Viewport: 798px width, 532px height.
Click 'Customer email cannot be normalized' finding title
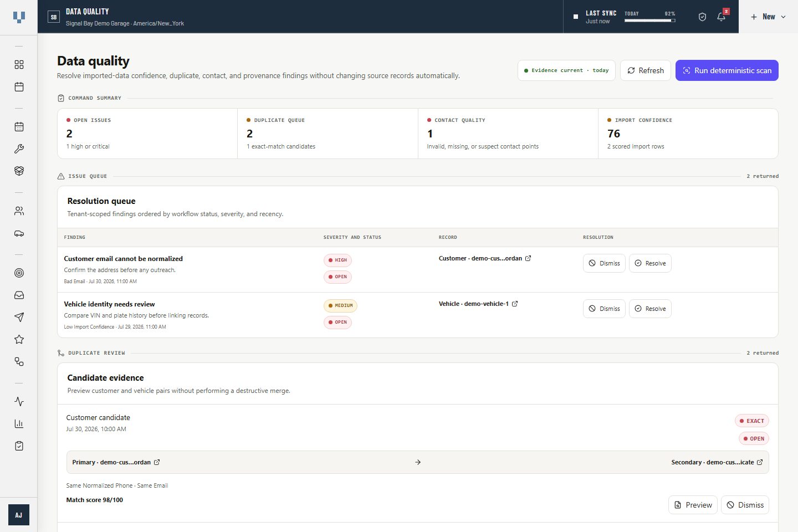pos(123,259)
